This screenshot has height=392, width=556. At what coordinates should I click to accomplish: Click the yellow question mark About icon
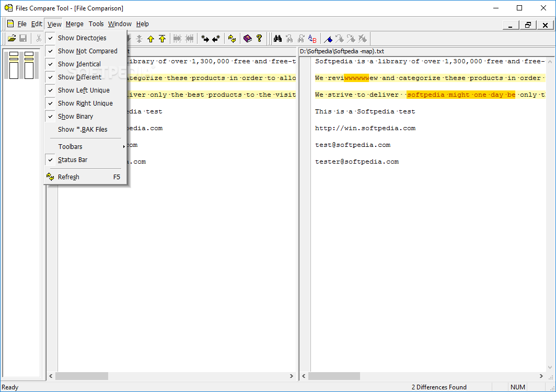tap(259, 39)
